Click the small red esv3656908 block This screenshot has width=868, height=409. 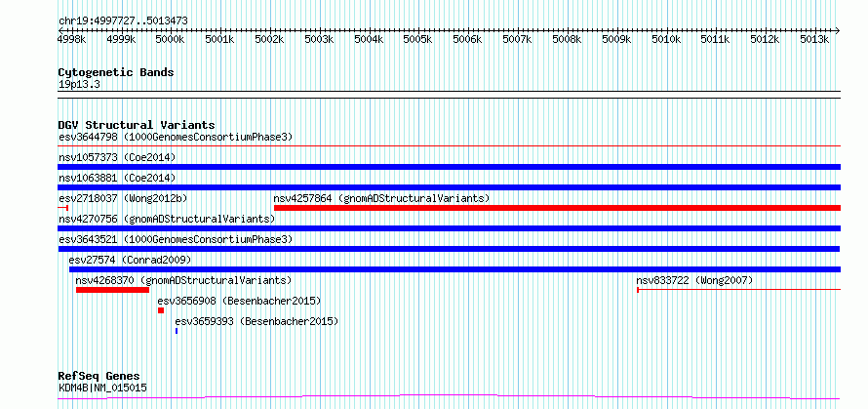tap(161, 310)
